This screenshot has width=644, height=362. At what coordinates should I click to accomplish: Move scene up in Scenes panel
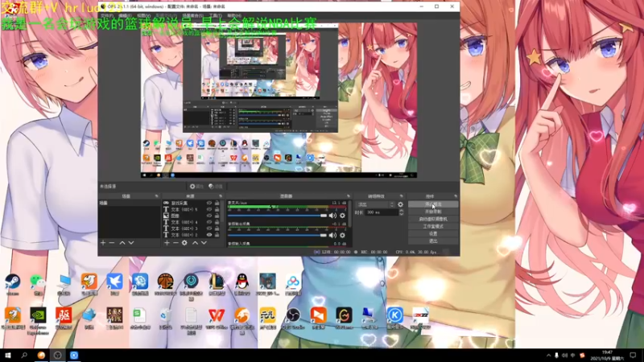tap(122, 243)
